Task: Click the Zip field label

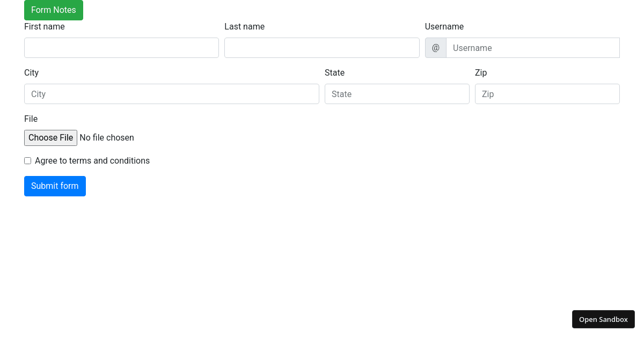Action: point(480,72)
